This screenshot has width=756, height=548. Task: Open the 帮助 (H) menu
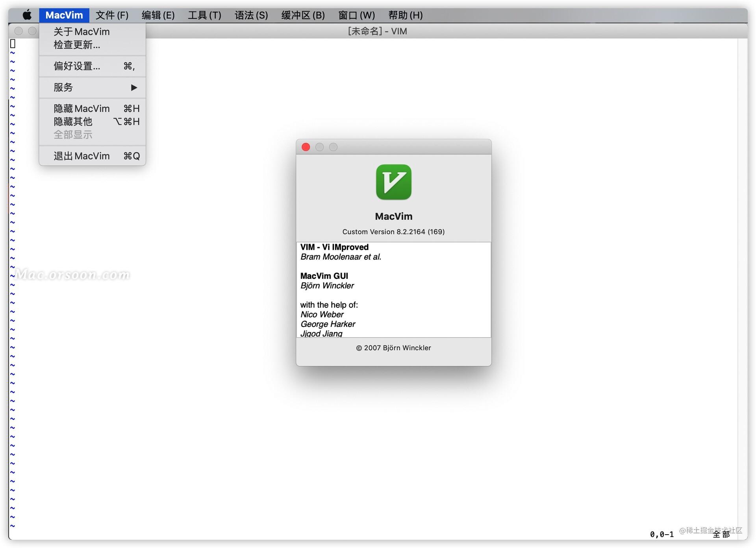405,15
